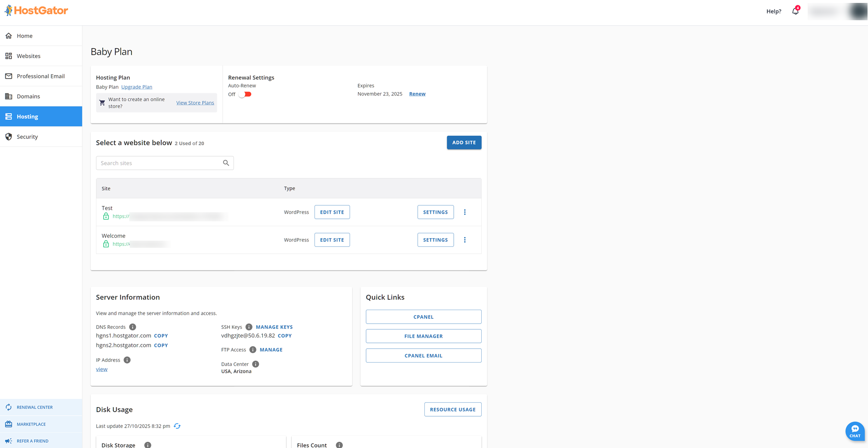The height and width of the screenshot is (448, 868).
Task: Open Professional Email in the sidebar
Action: pos(41,76)
